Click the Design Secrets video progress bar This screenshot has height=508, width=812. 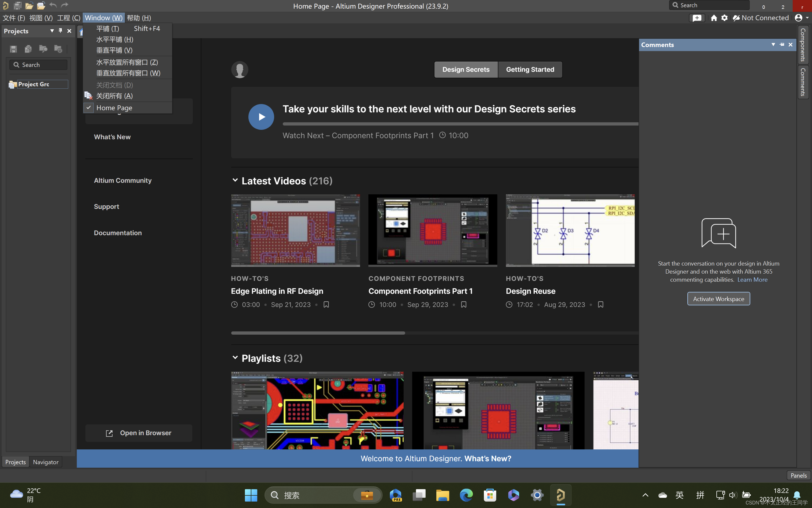[460, 124]
